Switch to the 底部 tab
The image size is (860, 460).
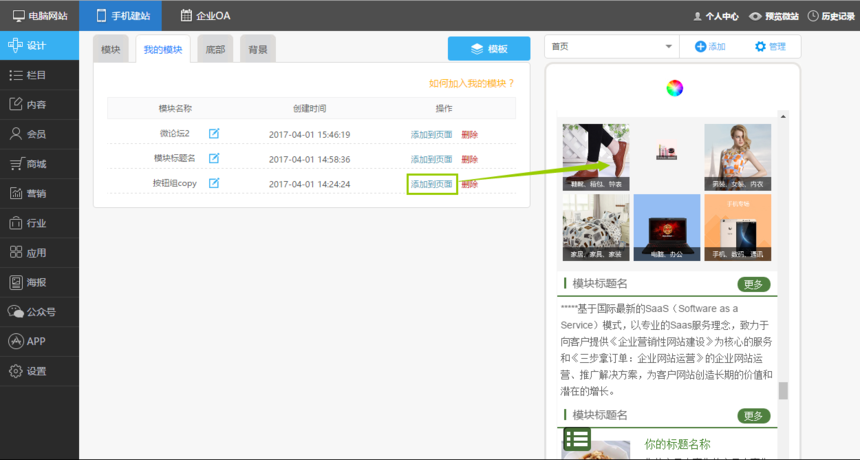tap(215, 49)
